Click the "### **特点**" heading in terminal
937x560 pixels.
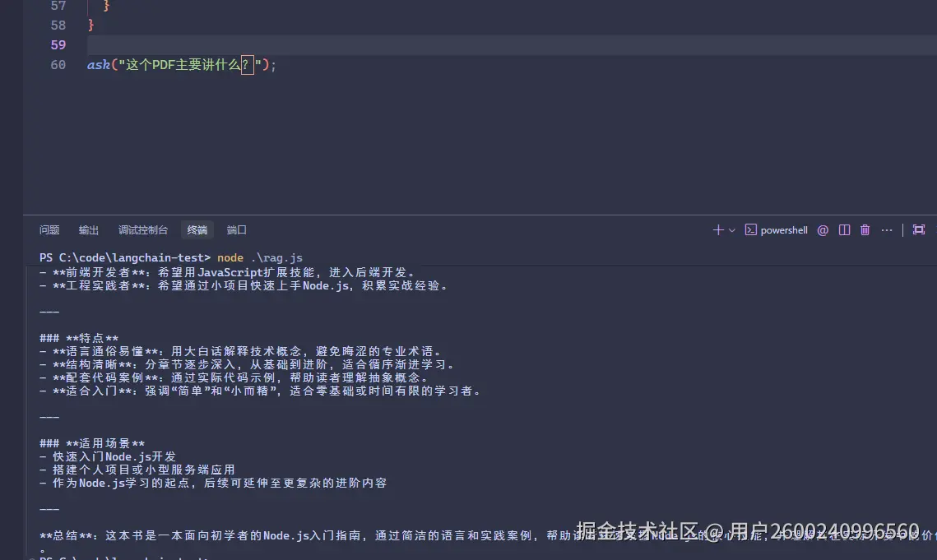(x=79, y=338)
